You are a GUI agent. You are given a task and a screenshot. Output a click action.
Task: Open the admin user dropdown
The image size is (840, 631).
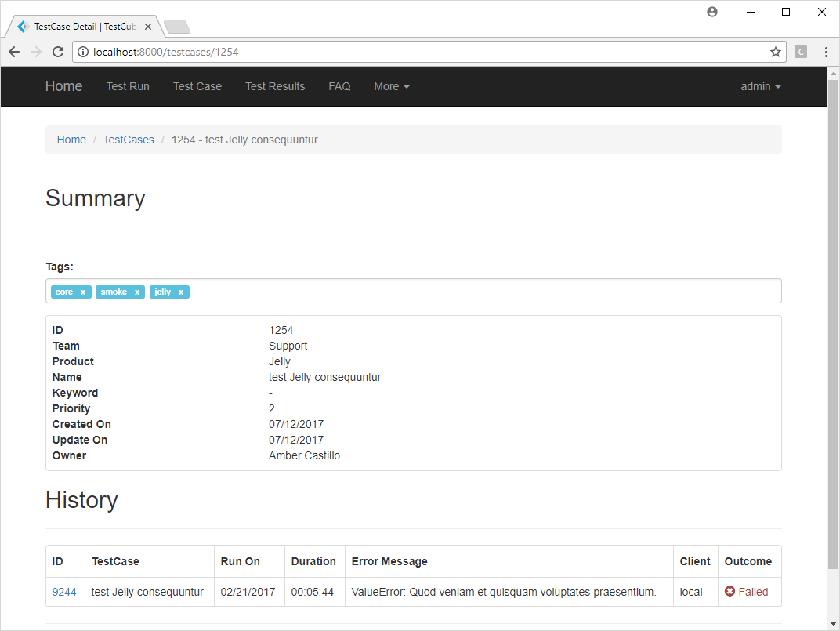pos(761,86)
